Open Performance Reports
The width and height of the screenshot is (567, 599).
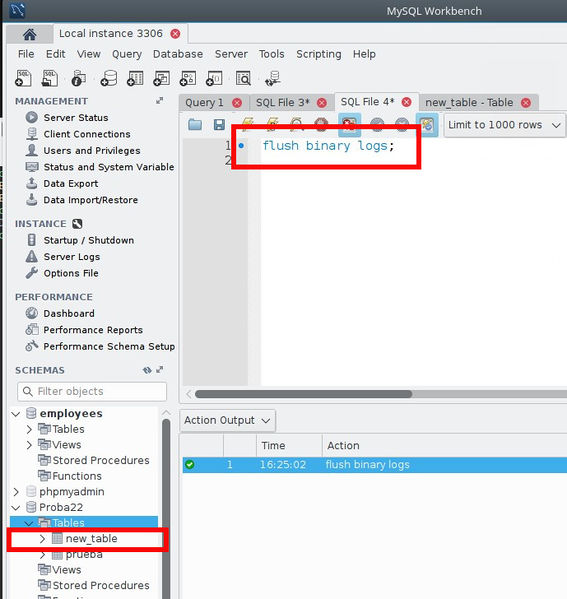point(93,330)
